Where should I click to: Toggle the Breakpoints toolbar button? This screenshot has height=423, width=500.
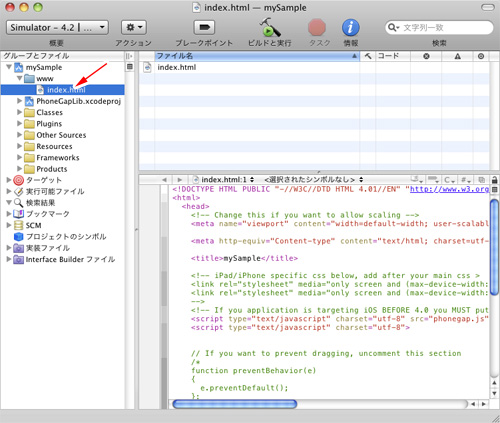point(204,27)
